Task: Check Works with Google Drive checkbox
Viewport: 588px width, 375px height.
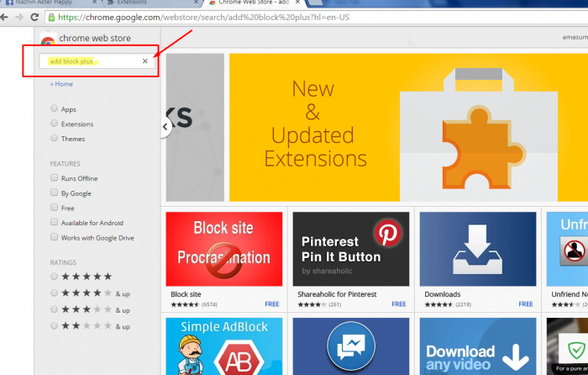Action: [54, 237]
